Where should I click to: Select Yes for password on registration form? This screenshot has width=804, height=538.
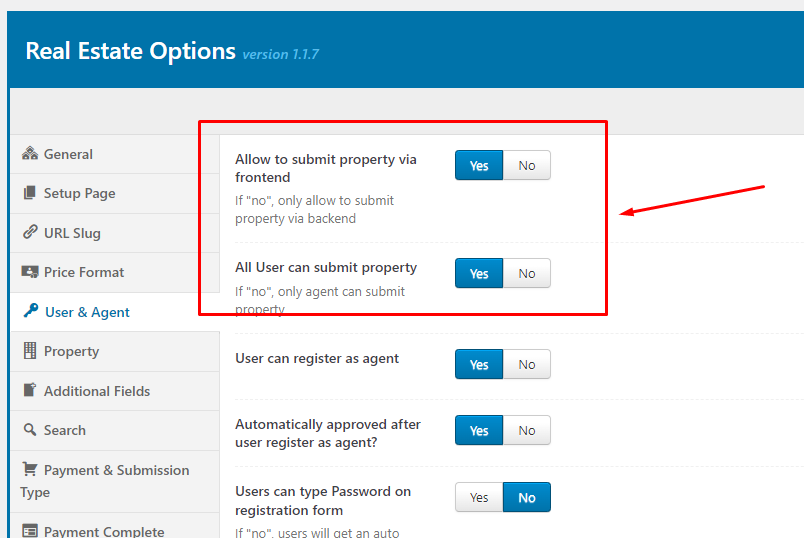pyautogui.click(x=479, y=498)
